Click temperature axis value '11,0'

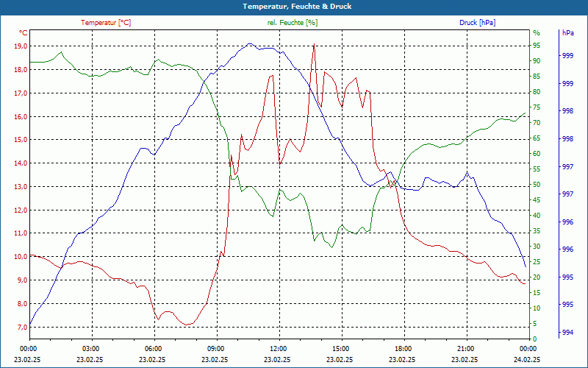[x=21, y=233]
